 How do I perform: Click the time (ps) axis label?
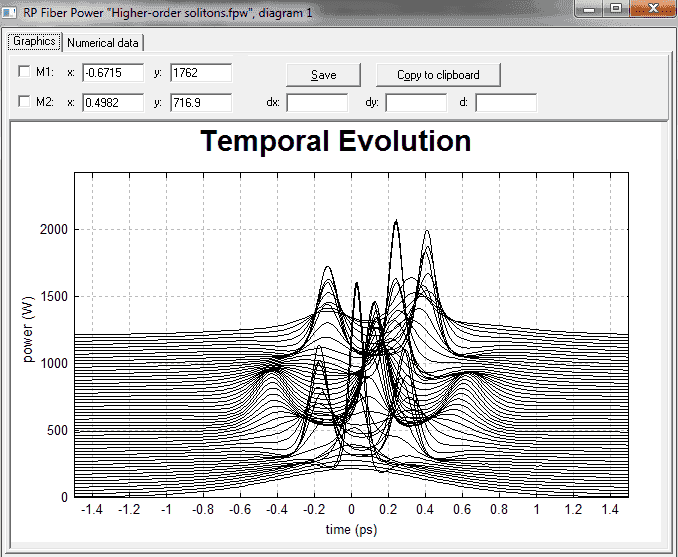tap(351, 529)
